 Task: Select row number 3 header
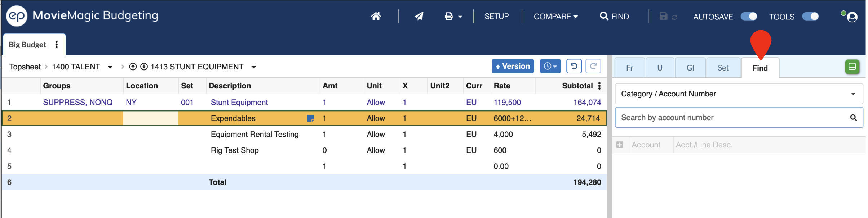coord(9,134)
